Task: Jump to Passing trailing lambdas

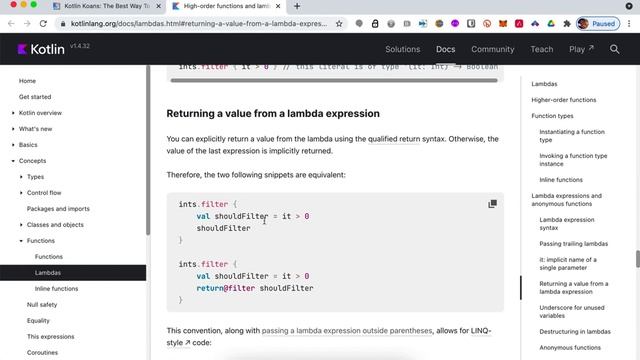Action: 573,244
